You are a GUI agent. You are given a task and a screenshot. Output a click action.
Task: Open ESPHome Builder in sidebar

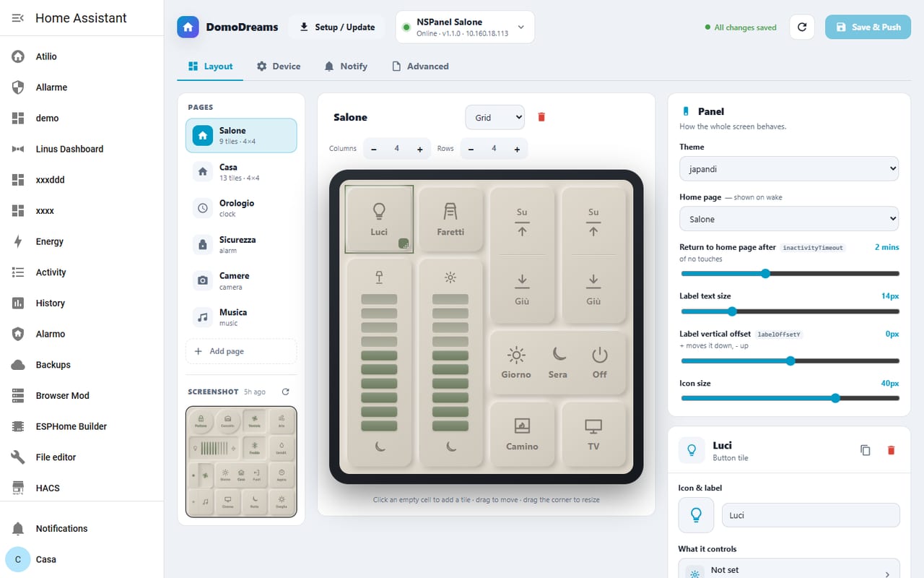(x=82, y=426)
